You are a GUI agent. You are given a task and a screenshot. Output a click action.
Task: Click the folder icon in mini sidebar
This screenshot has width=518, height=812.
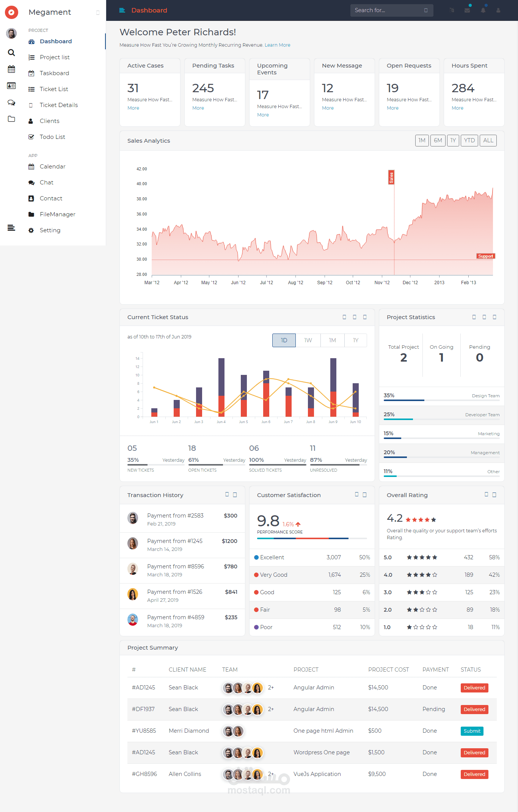(11, 119)
